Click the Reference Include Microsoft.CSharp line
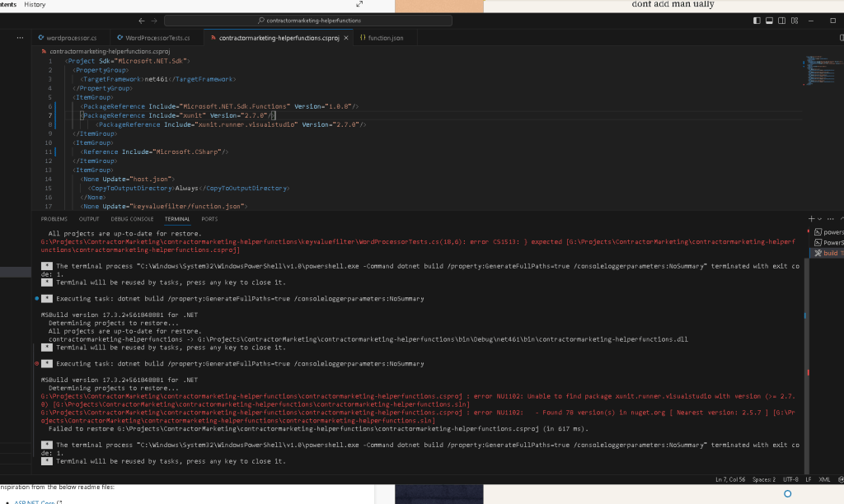 tap(154, 152)
